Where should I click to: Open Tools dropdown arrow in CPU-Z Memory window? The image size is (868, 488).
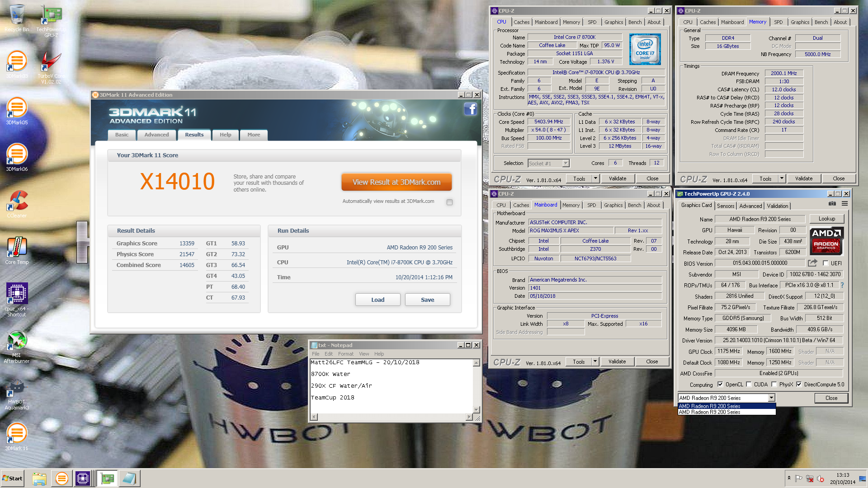[x=782, y=178]
